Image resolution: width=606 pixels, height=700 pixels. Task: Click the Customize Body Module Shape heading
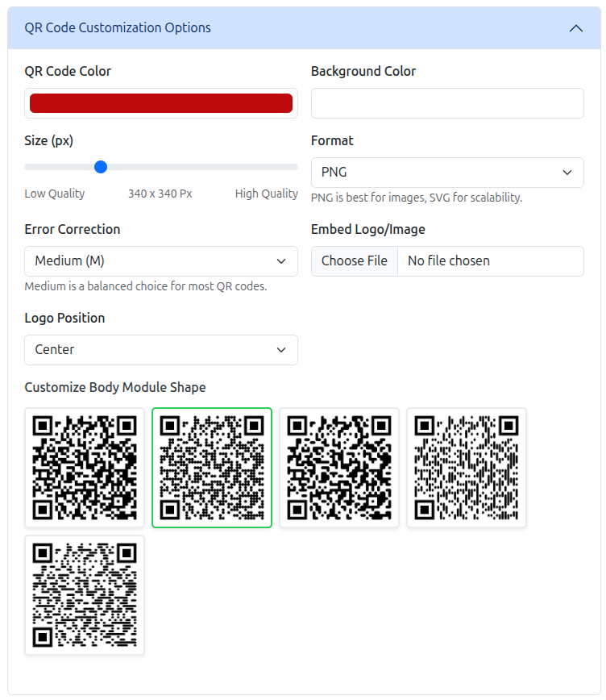pyautogui.click(x=115, y=387)
